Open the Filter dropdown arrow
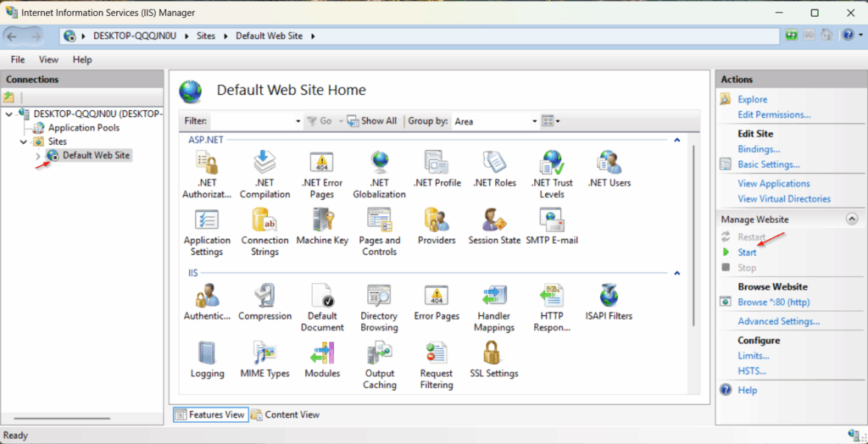 (298, 121)
